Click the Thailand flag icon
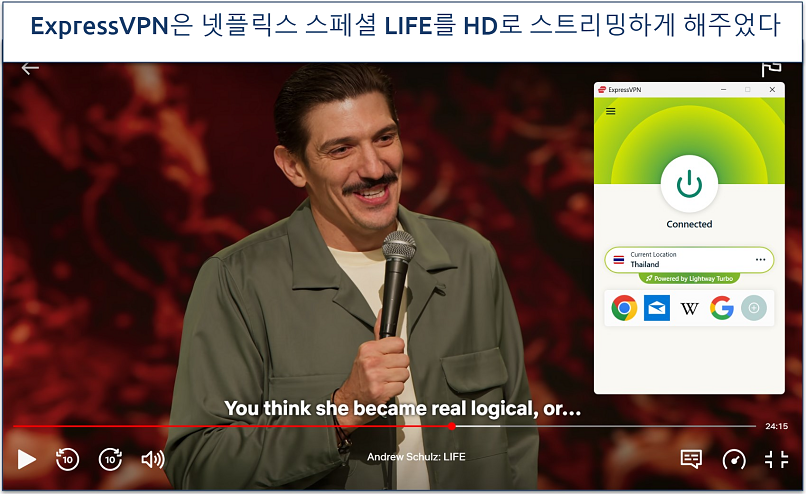The width and height of the screenshot is (806, 494). click(x=619, y=260)
